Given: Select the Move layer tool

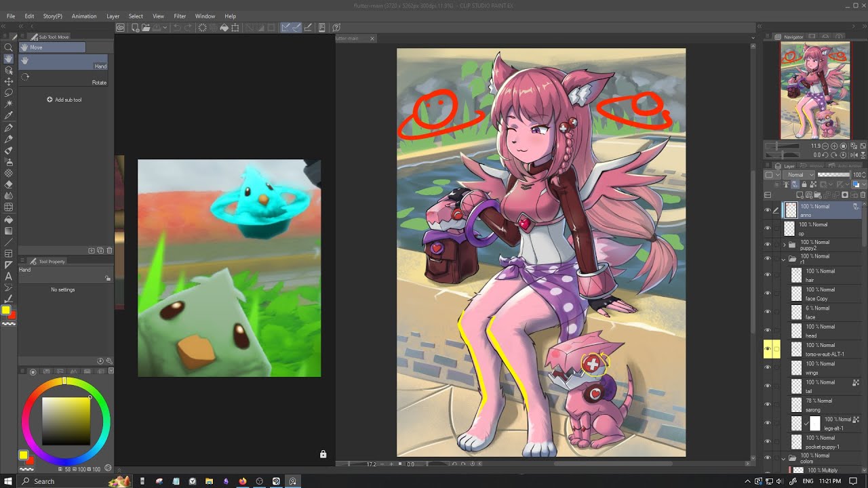Looking at the screenshot, I should [x=9, y=81].
